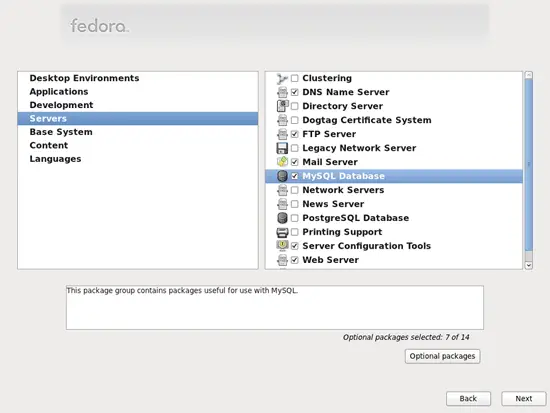Click the PostgreSQL Database cylinder icon
The height and width of the screenshot is (413, 550).
[x=282, y=218]
